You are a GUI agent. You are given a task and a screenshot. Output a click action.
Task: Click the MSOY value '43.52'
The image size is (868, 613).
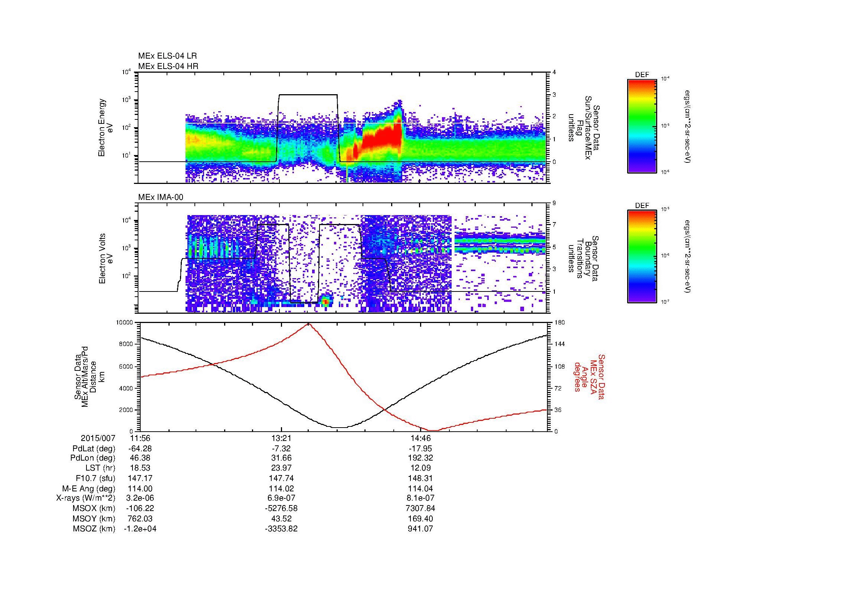point(281,518)
